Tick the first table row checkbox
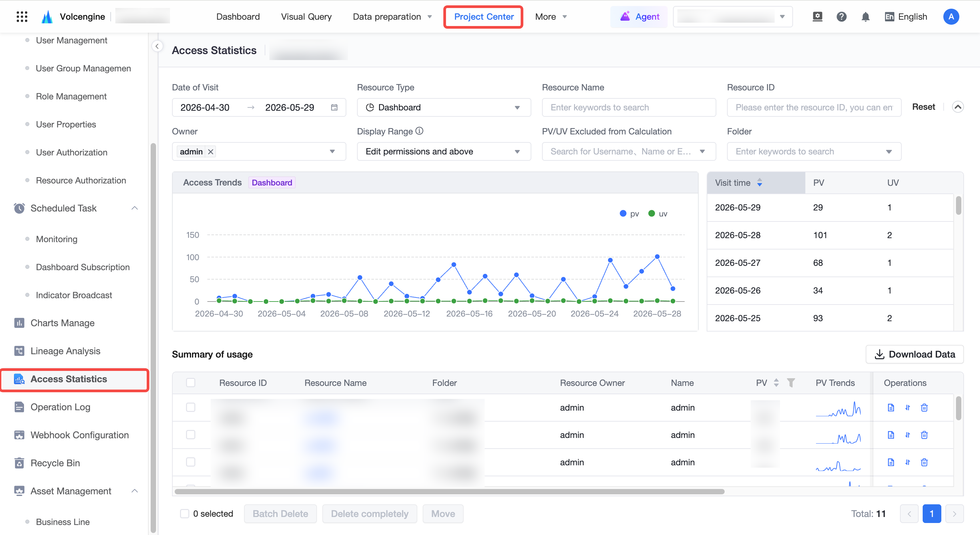The width and height of the screenshot is (980, 535). pos(191,408)
